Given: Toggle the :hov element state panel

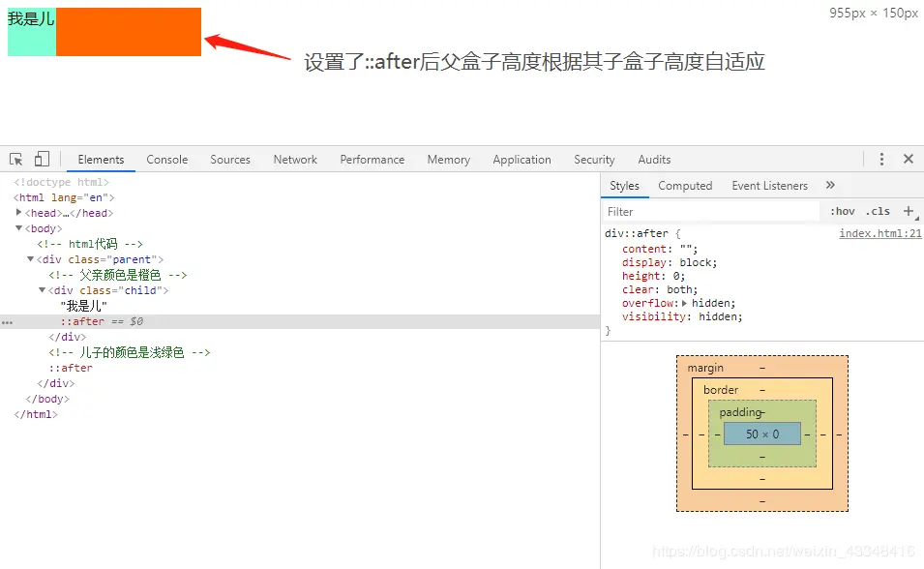Looking at the screenshot, I should point(842,211).
